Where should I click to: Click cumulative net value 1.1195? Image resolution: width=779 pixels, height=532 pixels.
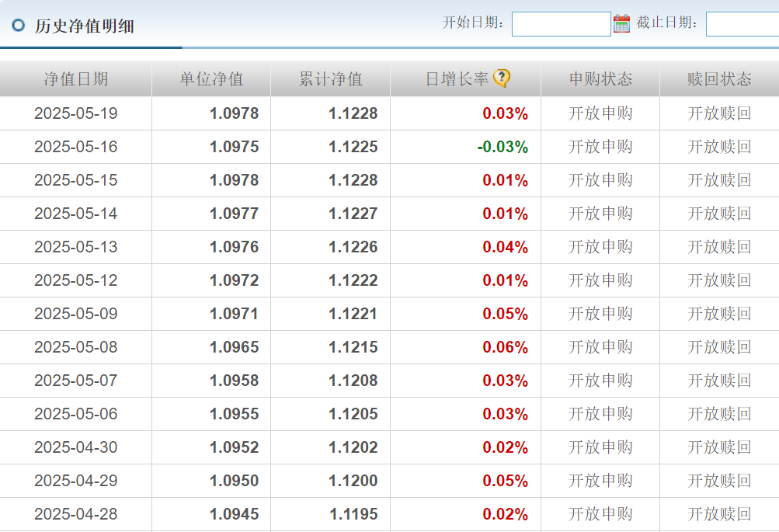click(x=353, y=513)
